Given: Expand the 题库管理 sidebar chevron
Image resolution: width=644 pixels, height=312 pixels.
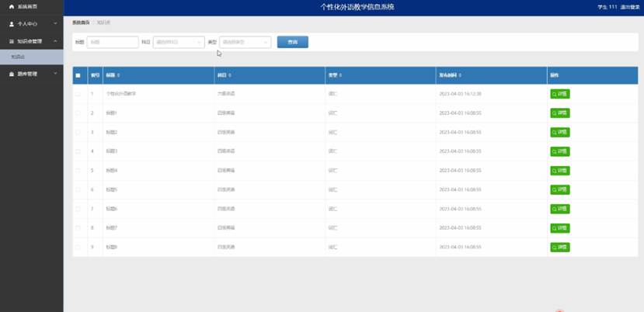Looking at the screenshot, I should (55, 74).
